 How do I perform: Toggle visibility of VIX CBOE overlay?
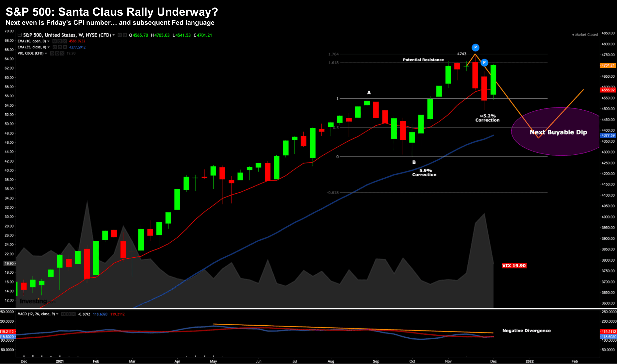click(52, 53)
